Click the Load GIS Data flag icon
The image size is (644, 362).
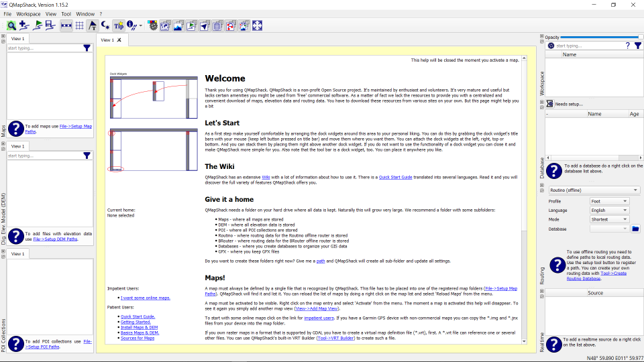[x=38, y=26]
